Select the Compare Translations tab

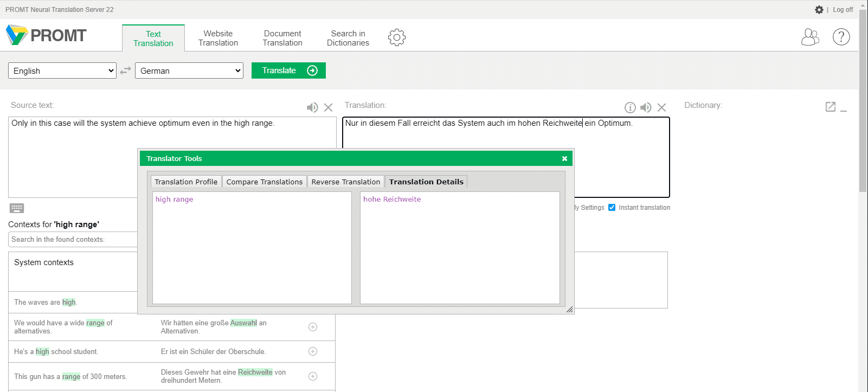point(265,182)
